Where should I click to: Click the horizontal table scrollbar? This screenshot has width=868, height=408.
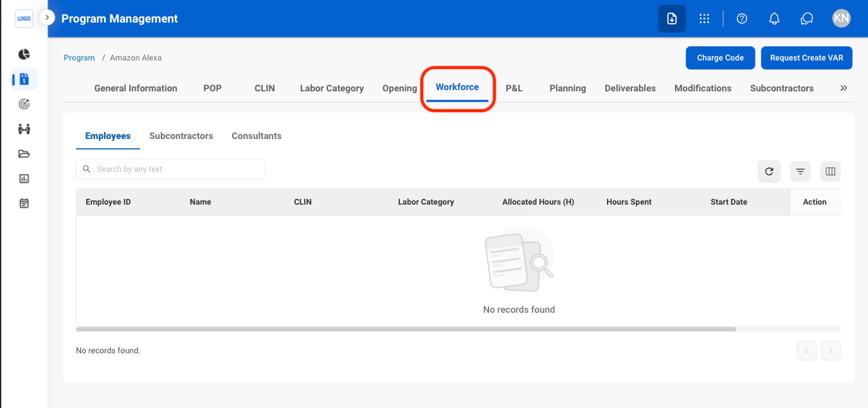click(406, 329)
